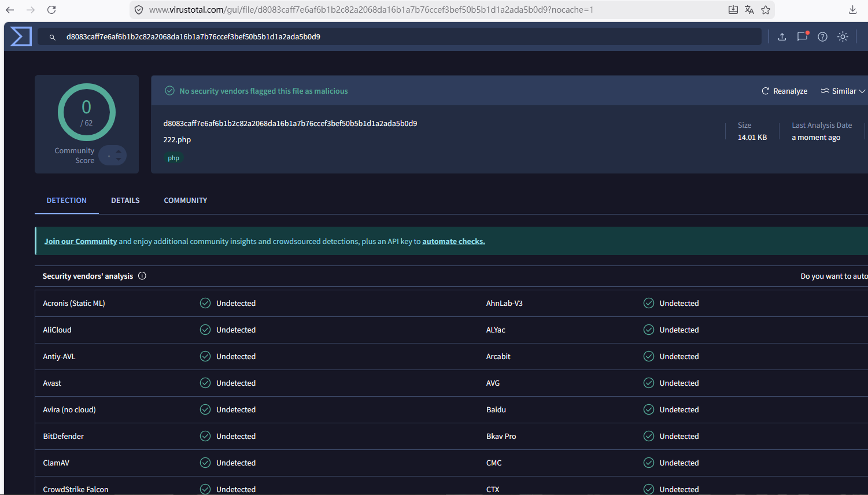The width and height of the screenshot is (868, 495).
Task: Click the 0 / 62 detection score circle
Action: pos(87,112)
